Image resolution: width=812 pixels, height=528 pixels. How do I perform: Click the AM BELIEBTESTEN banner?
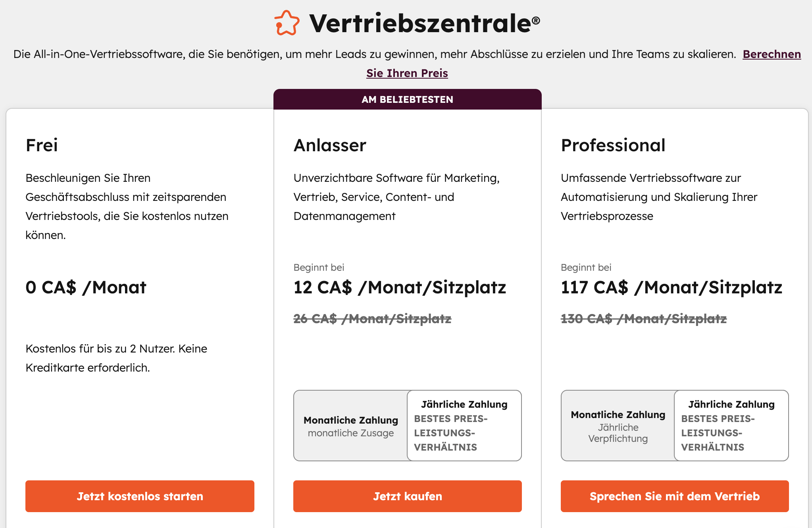tap(407, 99)
